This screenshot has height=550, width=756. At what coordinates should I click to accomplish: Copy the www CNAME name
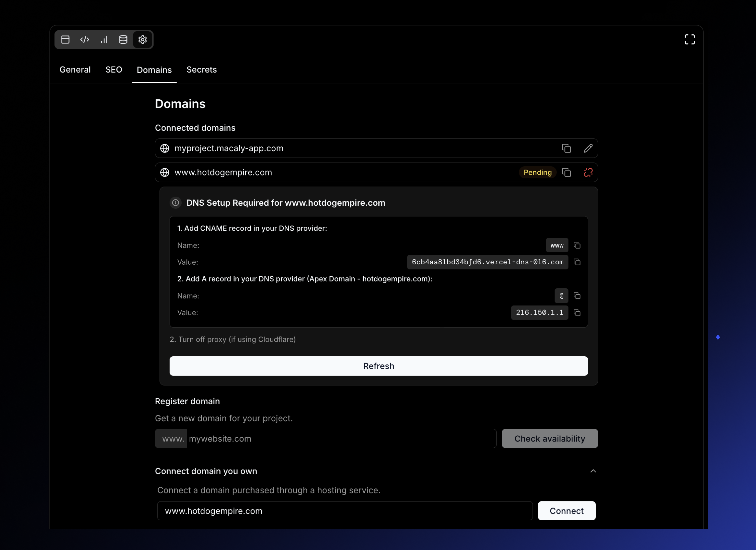tap(577, 245)
